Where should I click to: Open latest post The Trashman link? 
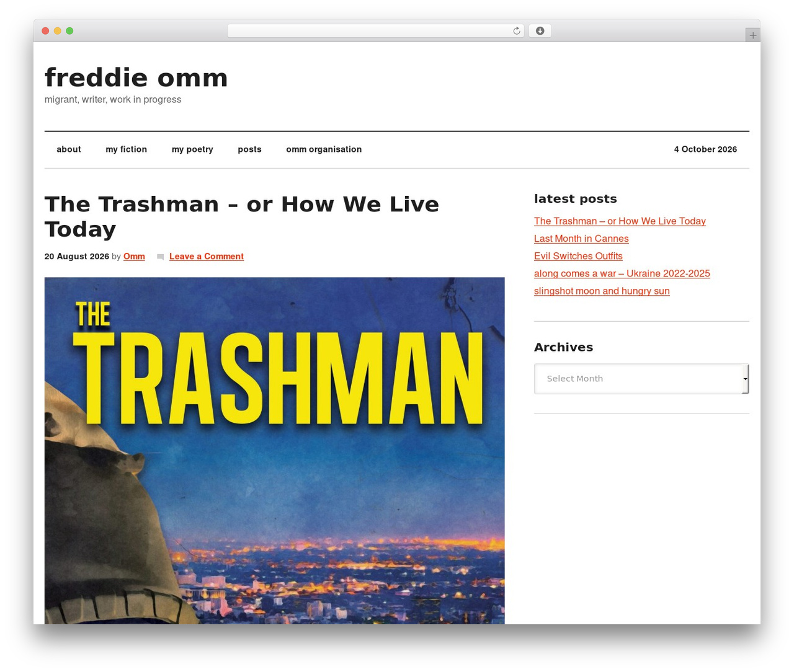pos(620,221)
